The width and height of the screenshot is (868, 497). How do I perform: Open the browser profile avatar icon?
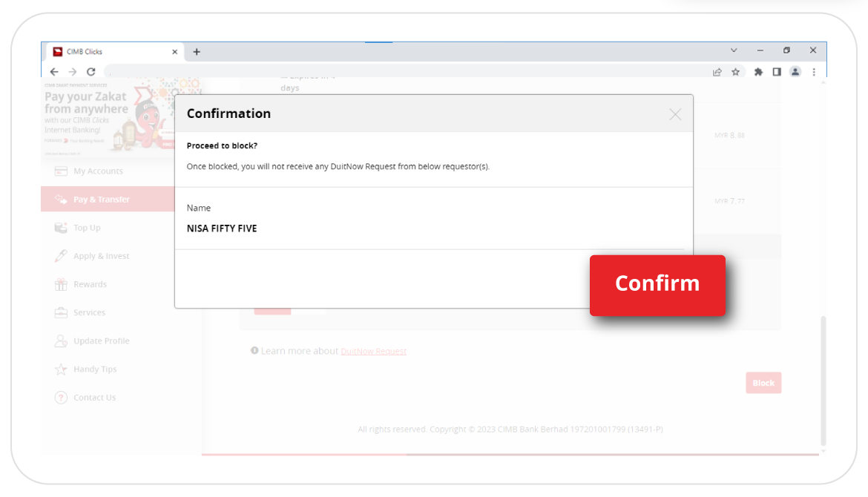click(795, 72)
